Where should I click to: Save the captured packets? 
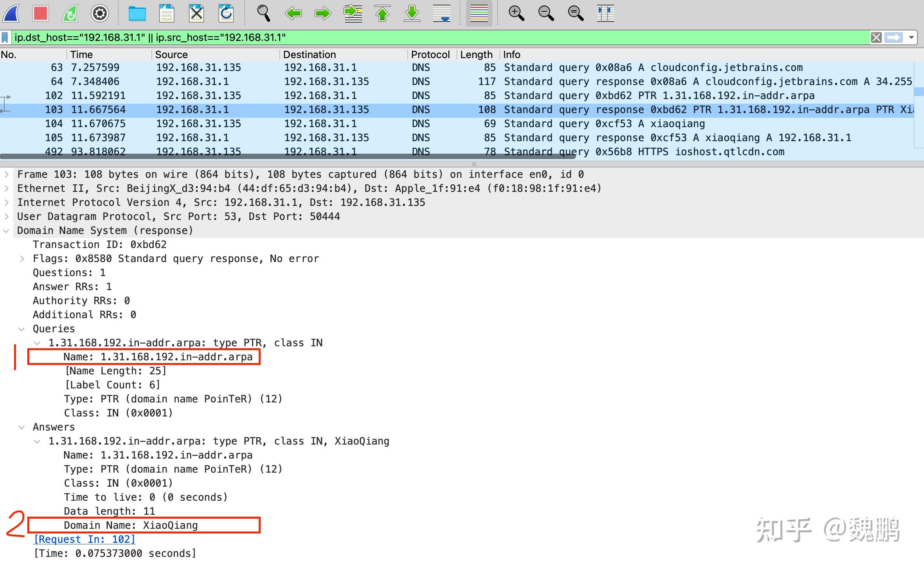click(x=167, y=13)
